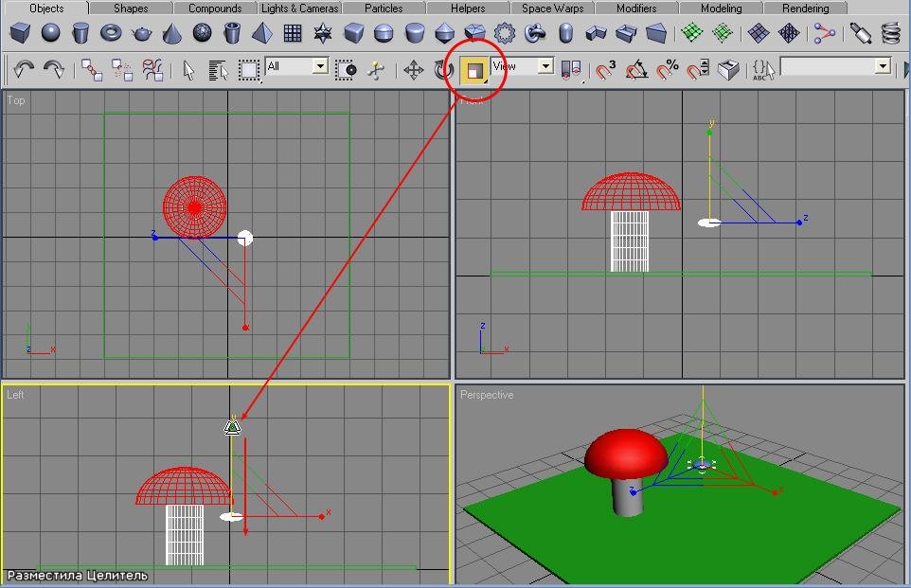Switch to the Shapes tab
Image resolution: width=911 pixels, height=588 pixels.
(131, 9)
